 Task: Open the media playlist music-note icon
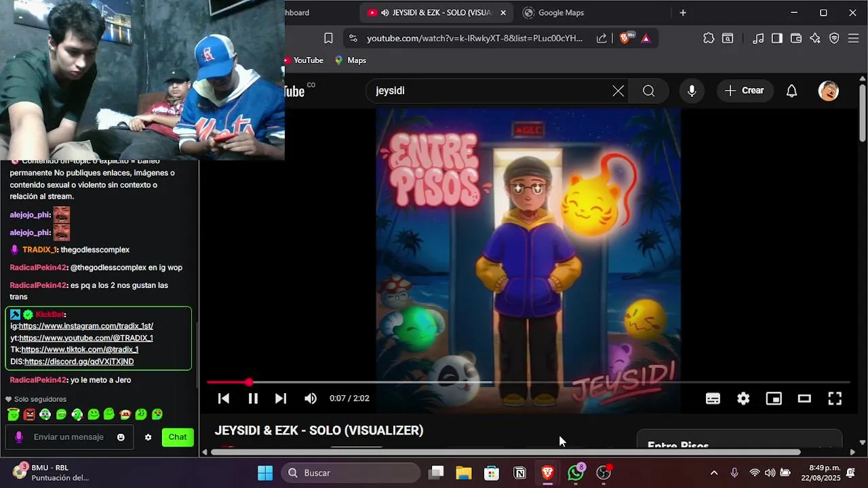pos(758,39)
